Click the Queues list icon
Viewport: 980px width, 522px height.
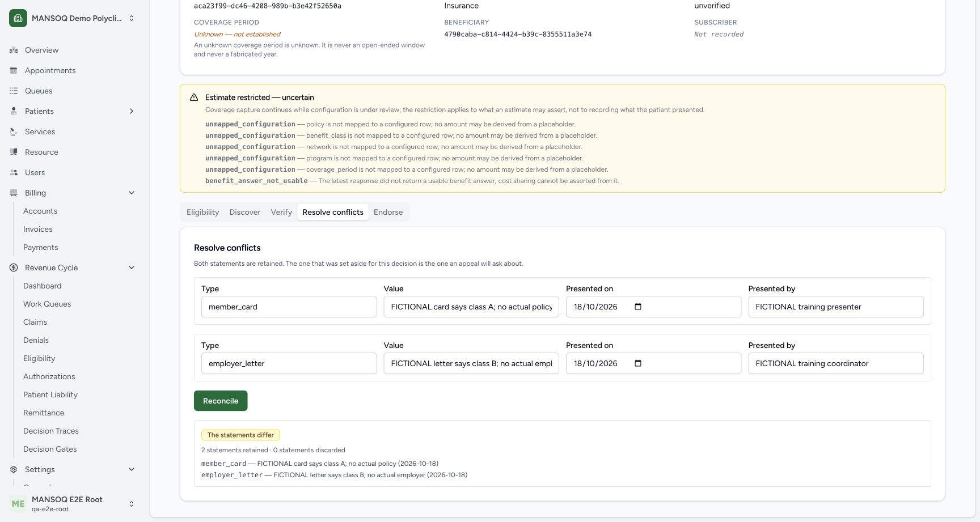click(14, 91)
